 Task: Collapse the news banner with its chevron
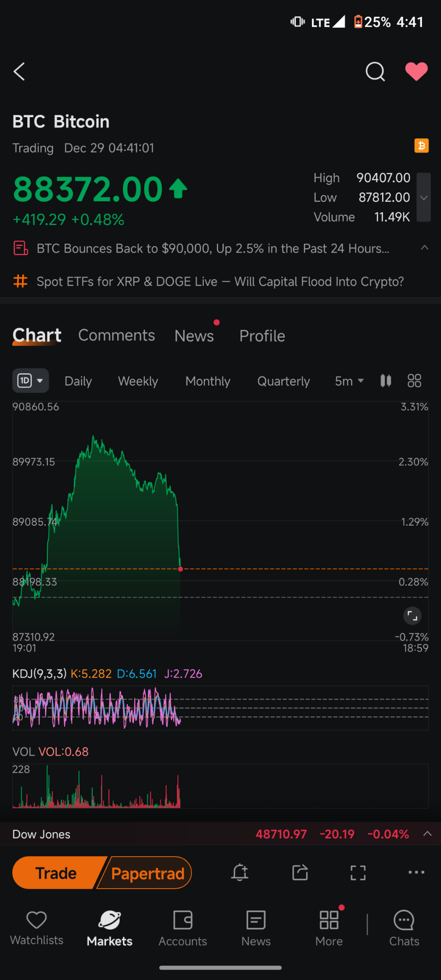click(424, 248)
